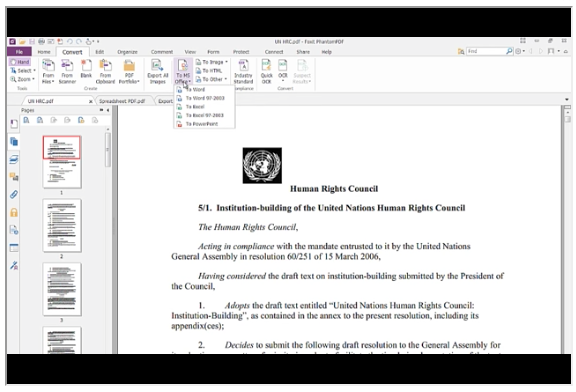
Task: Open the OCR dropdown button
Action: coord(282,71)
